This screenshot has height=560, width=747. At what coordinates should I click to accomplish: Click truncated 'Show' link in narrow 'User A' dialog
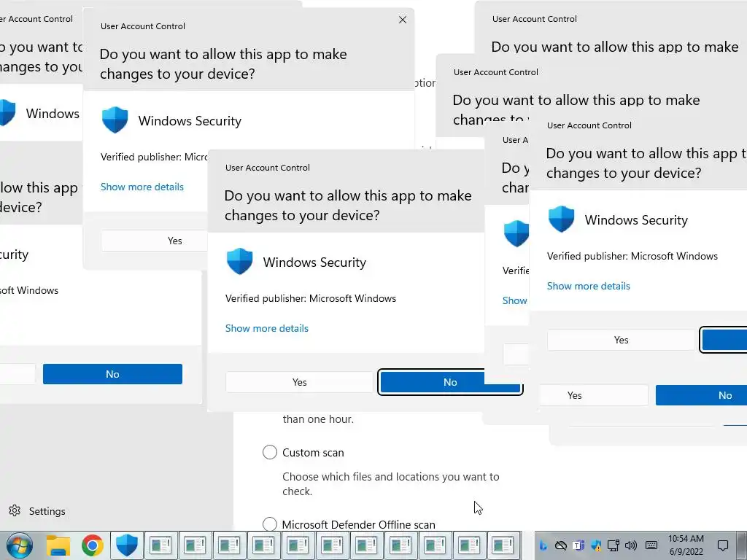point(514,300)
